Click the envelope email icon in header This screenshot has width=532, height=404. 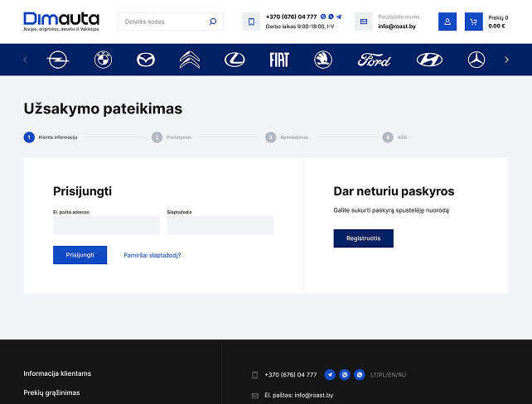click(364, 22)
